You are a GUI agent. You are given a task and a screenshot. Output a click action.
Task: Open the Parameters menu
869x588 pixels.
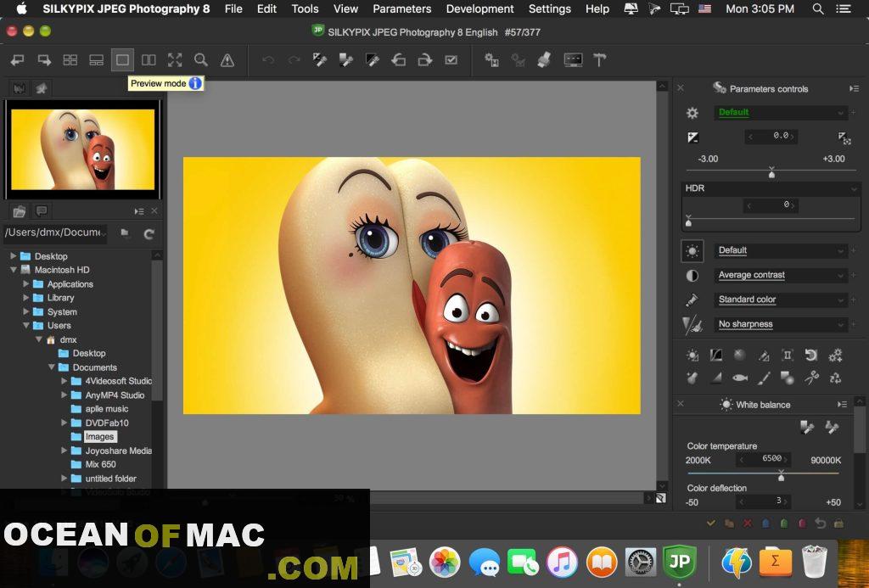point(401,8)
